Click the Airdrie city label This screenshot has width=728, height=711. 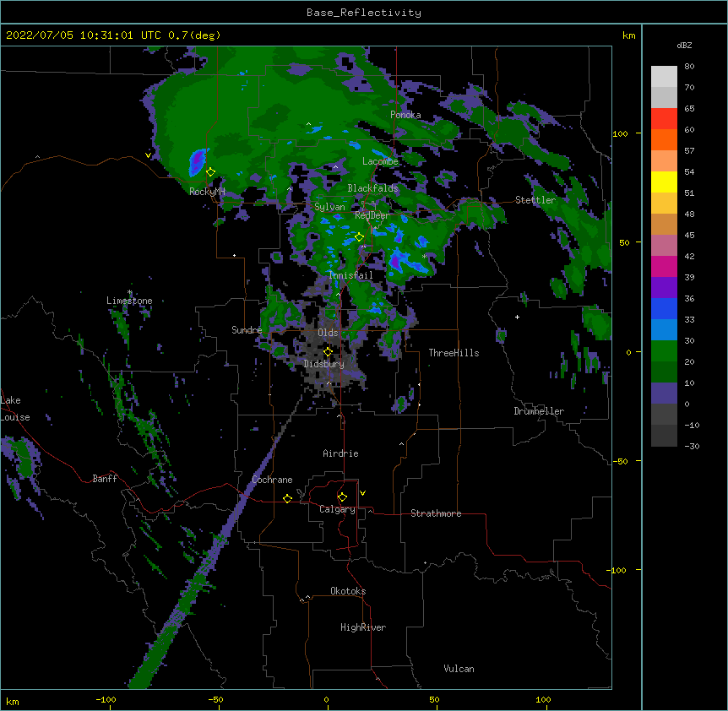click(x=340, y=453)
